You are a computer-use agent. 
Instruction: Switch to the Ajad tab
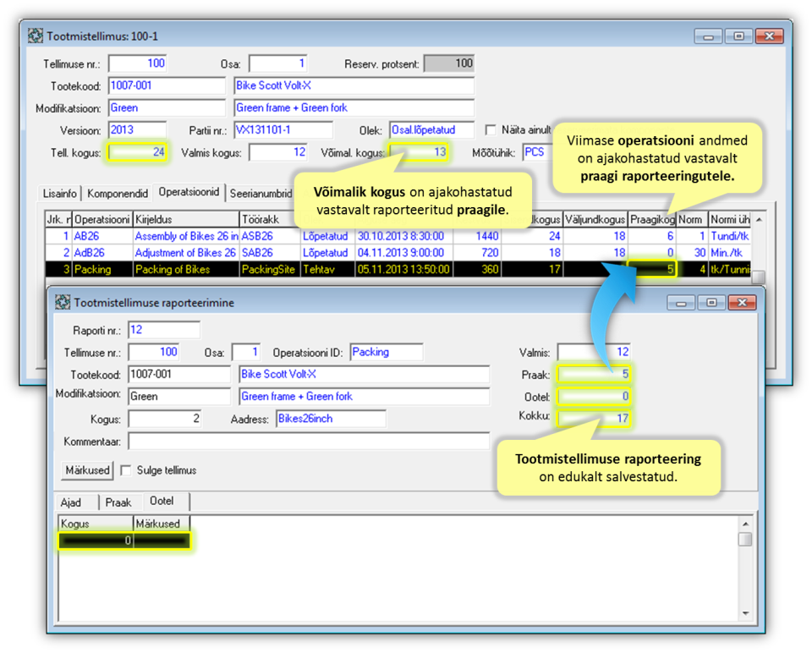point(71,502)
